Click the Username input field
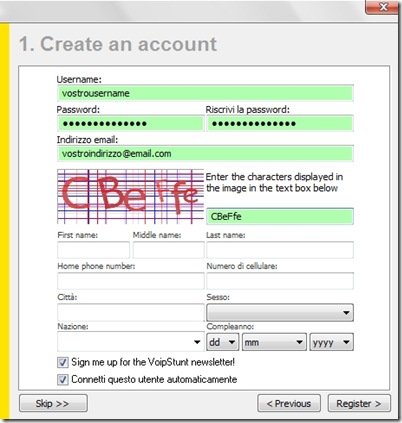This screenshot has width=402, height=423. pos(205,93)
